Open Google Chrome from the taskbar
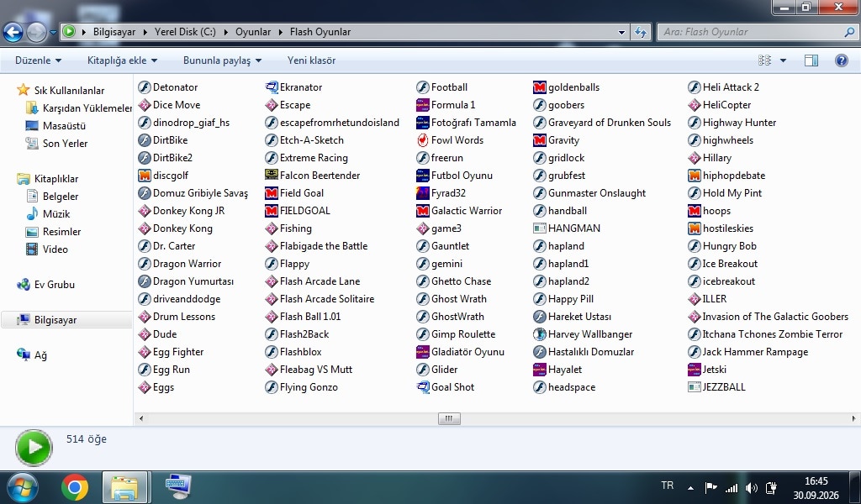861x504 pixels. (75, 487)
